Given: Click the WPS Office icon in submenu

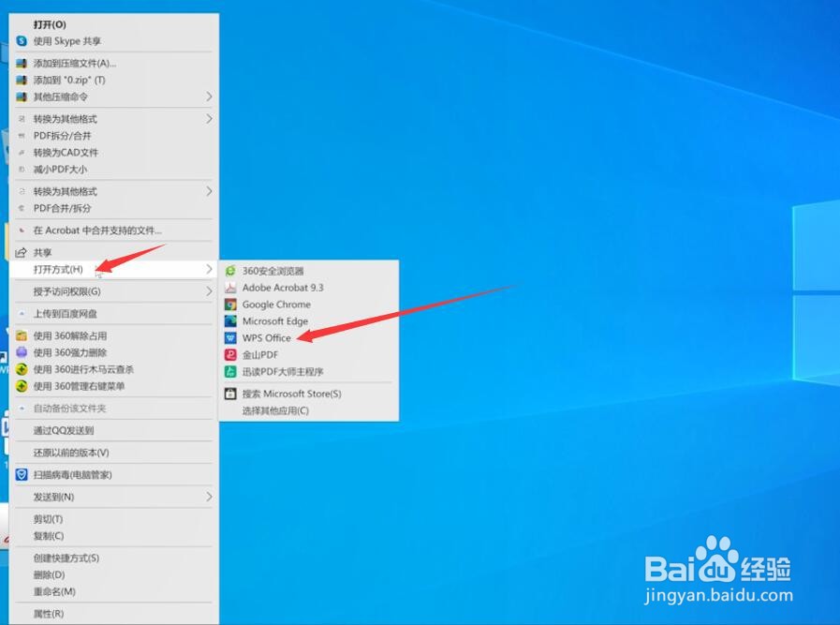Looking at the screenshot, I should pyautogui.click(x=230, y=337).
